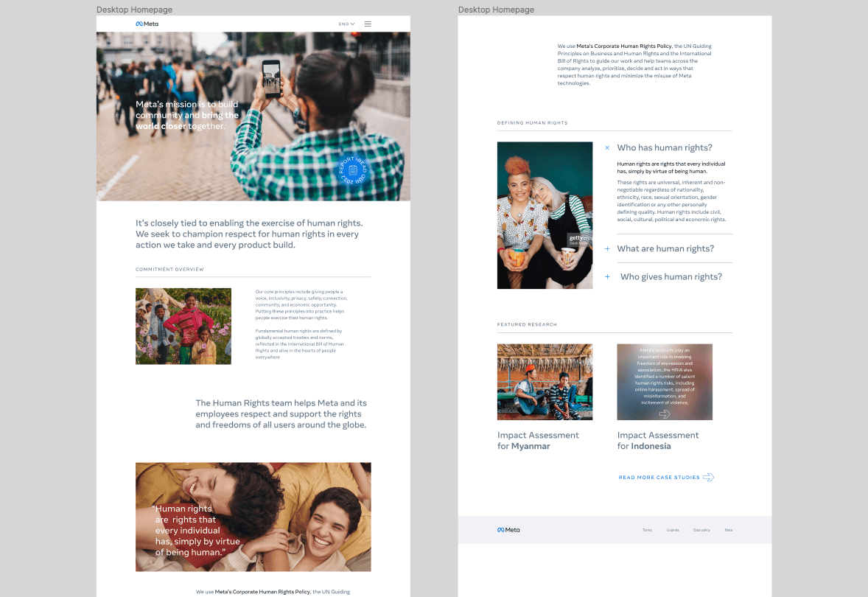The width and height of the screenshot is (868, 597).
Task: Click the FEATURED RESEARCH section label
Action: [527, 324]
